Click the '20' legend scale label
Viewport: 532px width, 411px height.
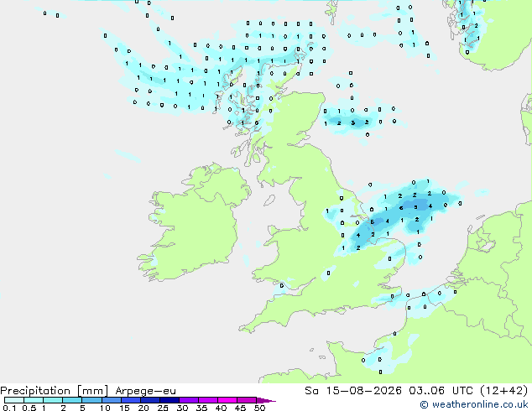tap(143, 408)
